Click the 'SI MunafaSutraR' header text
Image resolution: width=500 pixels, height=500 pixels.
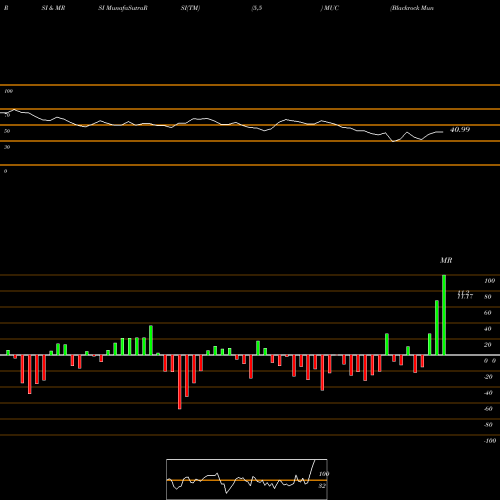coord(123,8)
